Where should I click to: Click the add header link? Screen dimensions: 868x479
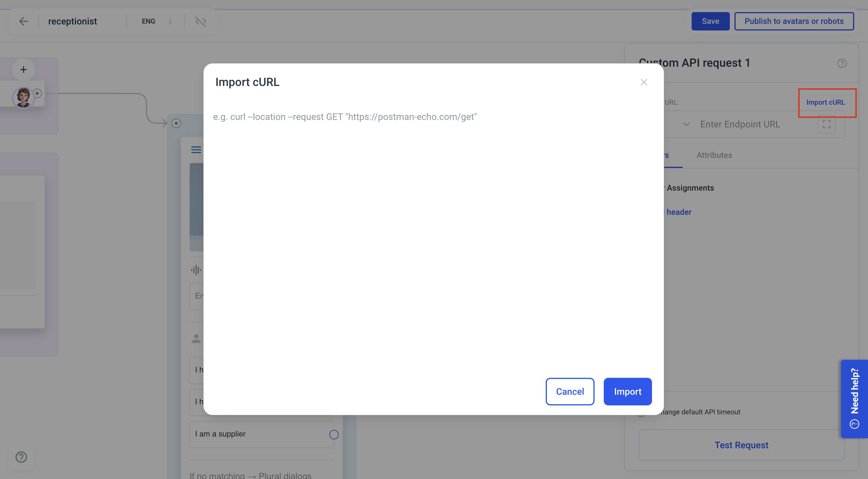[678, 212]
